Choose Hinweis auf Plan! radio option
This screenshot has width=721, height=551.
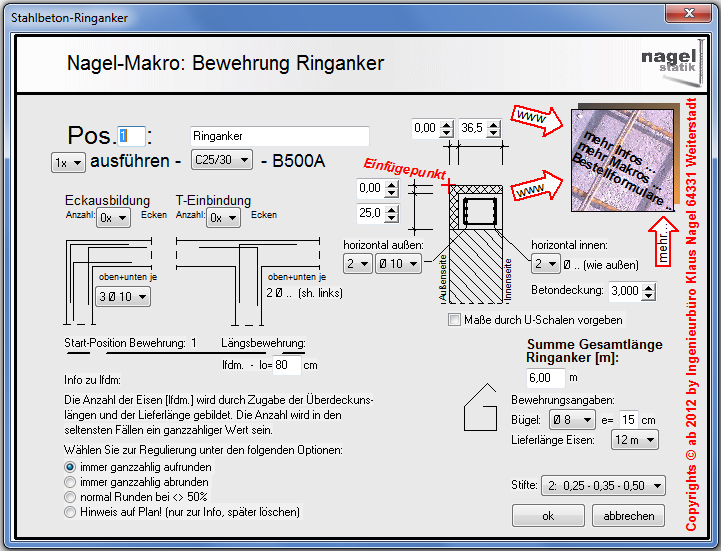(x=70, y=511)
